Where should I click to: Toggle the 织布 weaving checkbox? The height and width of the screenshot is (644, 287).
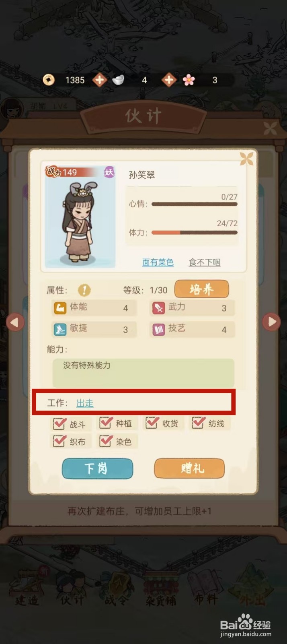[59, 440]
